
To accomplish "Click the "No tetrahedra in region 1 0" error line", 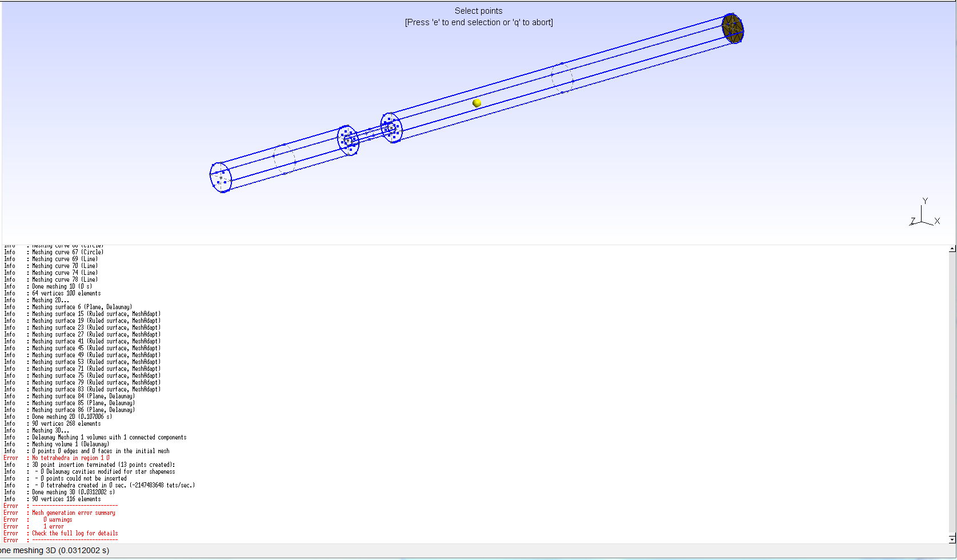I will click(x=70, y=458).
